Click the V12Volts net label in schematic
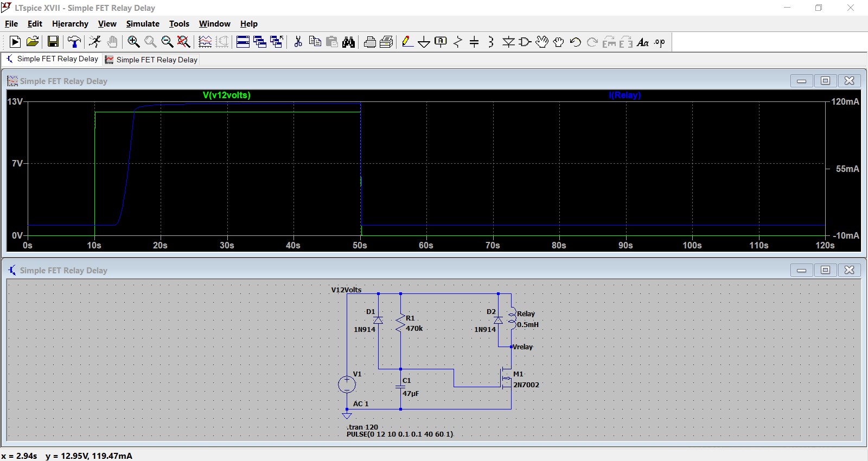Viewport: 868px width, 461px height. (346, 290)
